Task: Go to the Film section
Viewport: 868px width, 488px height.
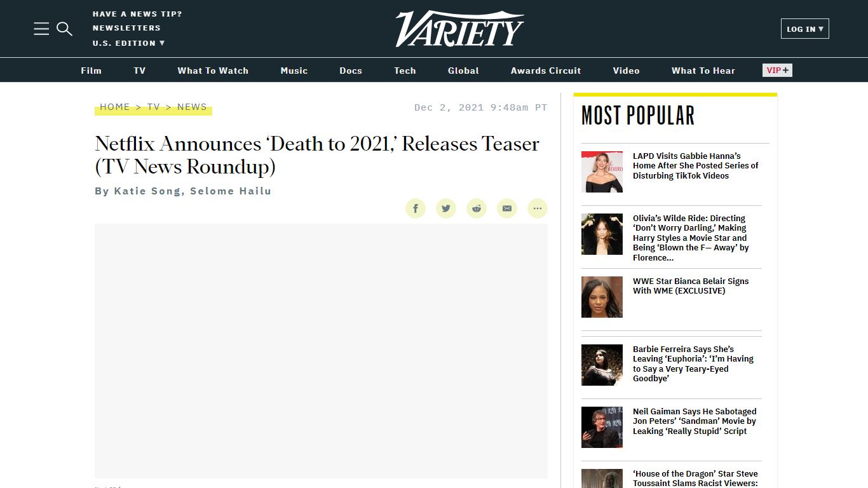Action: [91, 71]
